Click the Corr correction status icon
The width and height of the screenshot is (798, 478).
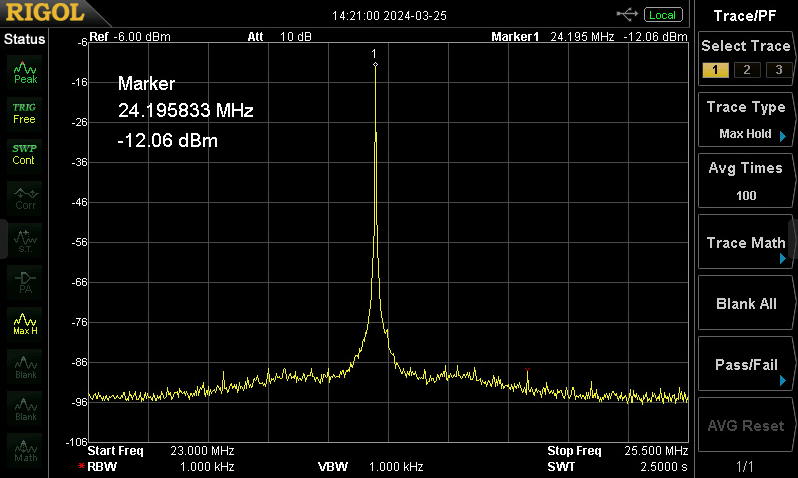pyautogui.click(x=25, y=196)
